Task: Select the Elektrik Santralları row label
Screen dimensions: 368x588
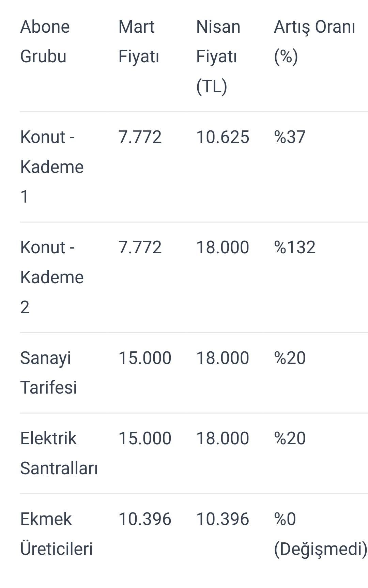Action: click(59, 453)
